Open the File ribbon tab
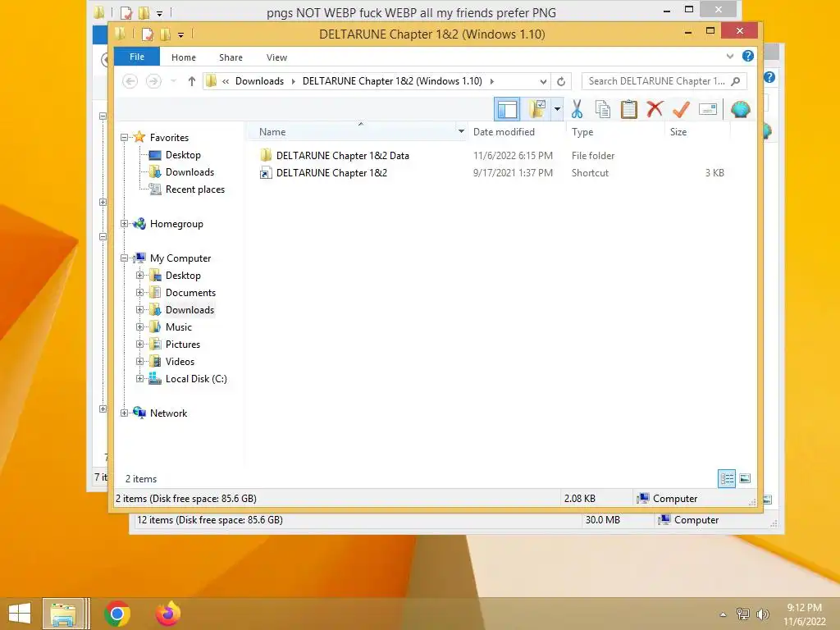This screenshot has height=630, width=840. [x=137, y=57]
